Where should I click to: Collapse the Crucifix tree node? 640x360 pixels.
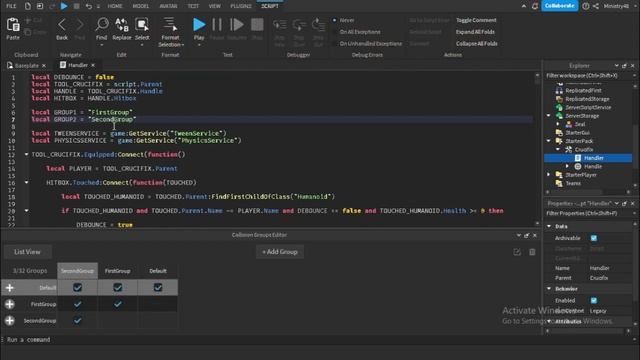[x=558, y=149]
